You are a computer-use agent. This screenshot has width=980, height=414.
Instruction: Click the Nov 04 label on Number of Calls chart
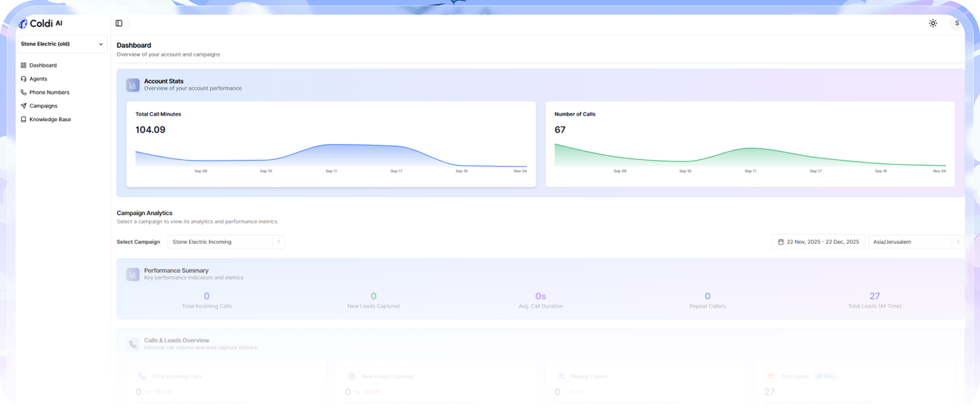pos(939,171)
